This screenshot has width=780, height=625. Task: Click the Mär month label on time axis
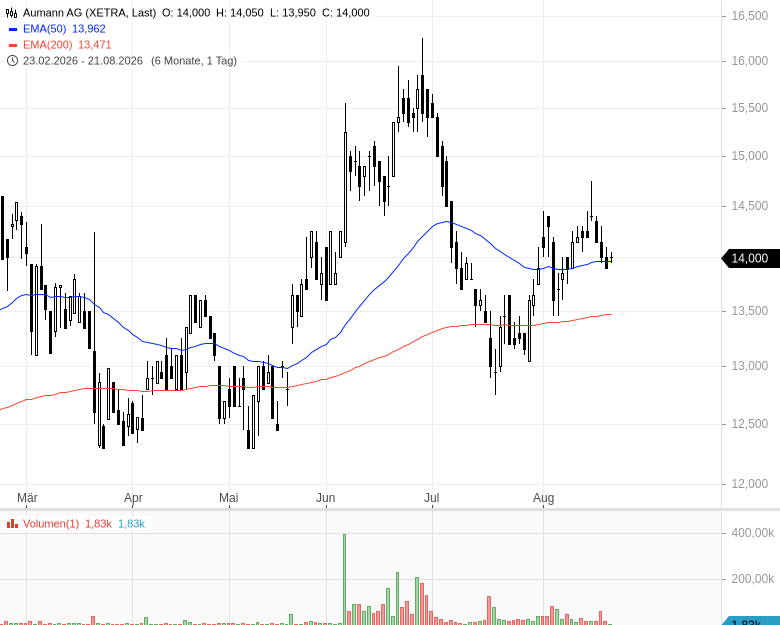[27, 498]
